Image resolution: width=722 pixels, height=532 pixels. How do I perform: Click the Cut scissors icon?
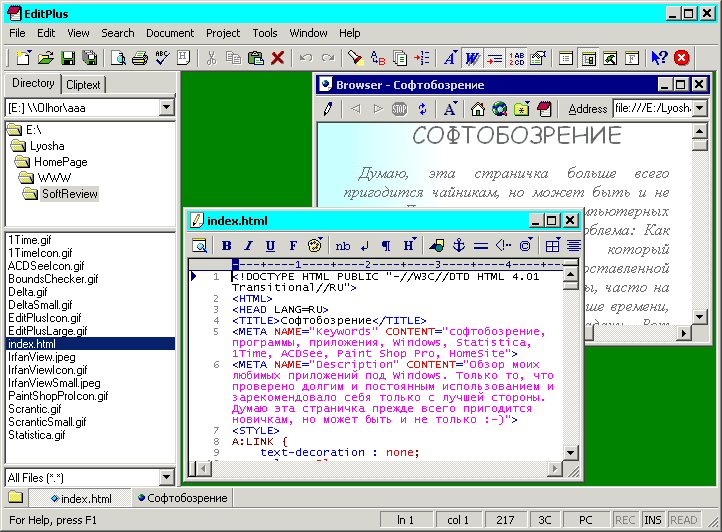pyautogui.click(x=211, y=58)
